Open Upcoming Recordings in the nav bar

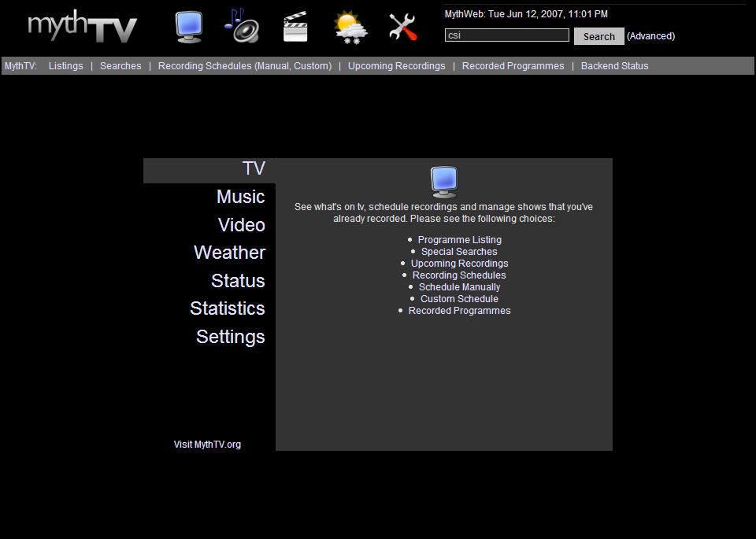point(396,66)
